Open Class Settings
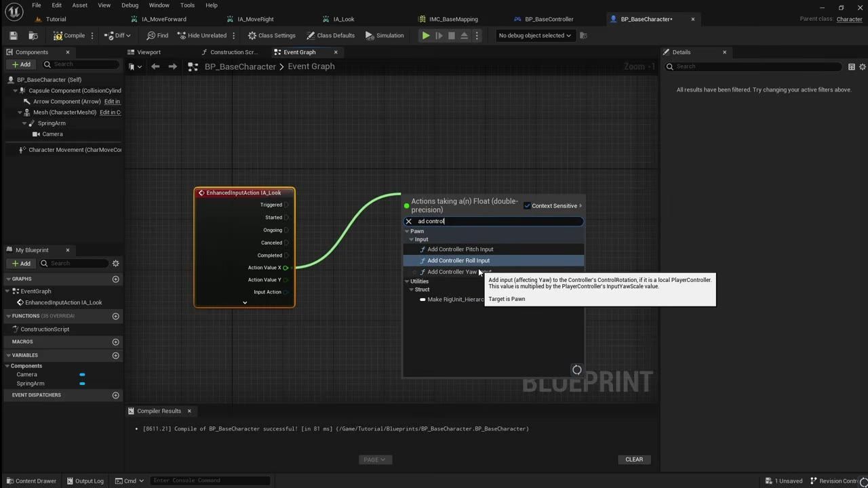Viewport: 868px width, 488px height. click(271, 35)
